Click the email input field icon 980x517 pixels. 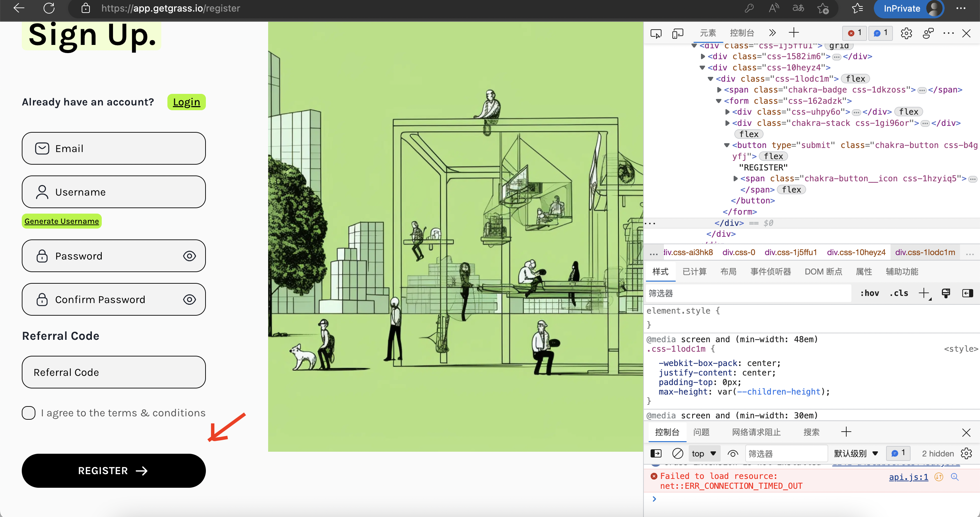coord(42,148)
